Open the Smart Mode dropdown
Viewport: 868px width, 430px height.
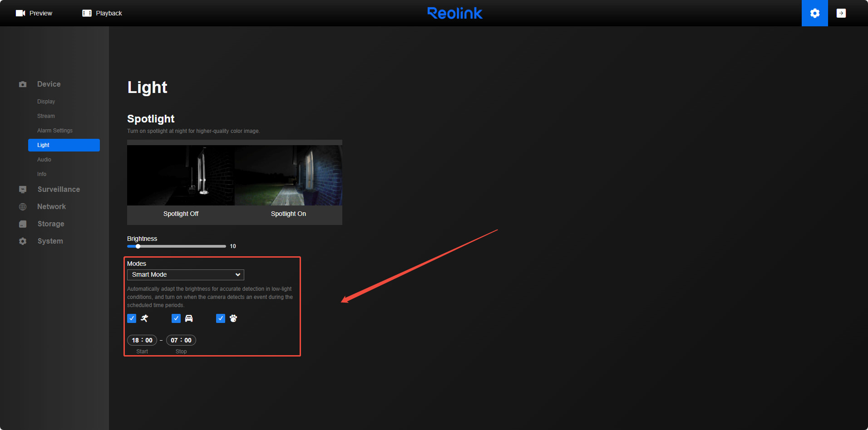[186, 275]
